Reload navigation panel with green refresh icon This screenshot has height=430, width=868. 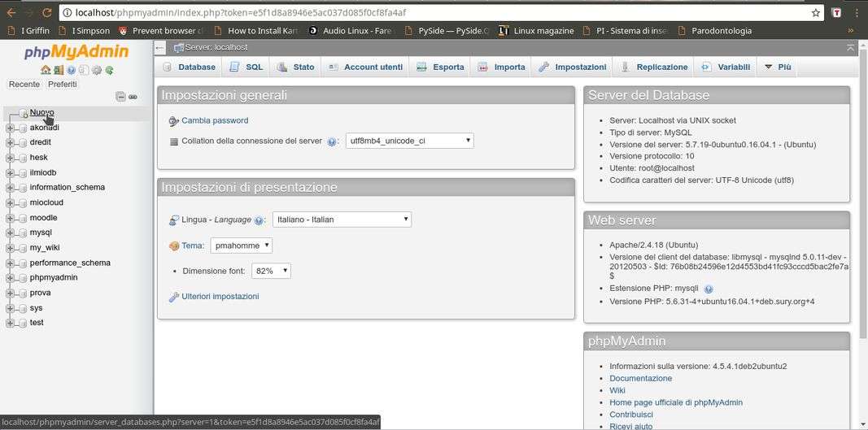[x=109, y=71]
